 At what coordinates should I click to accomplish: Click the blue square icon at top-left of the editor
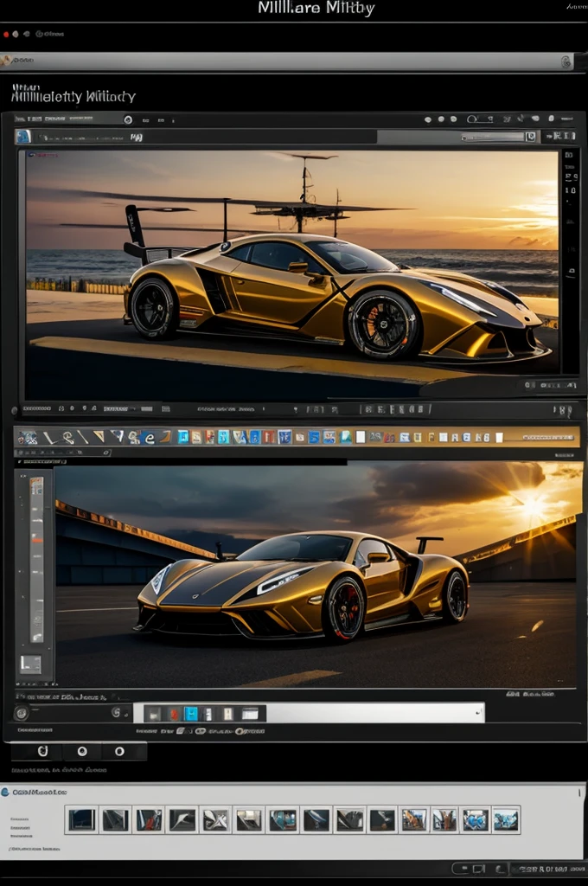pyautogui.click(x=23, y=136)
